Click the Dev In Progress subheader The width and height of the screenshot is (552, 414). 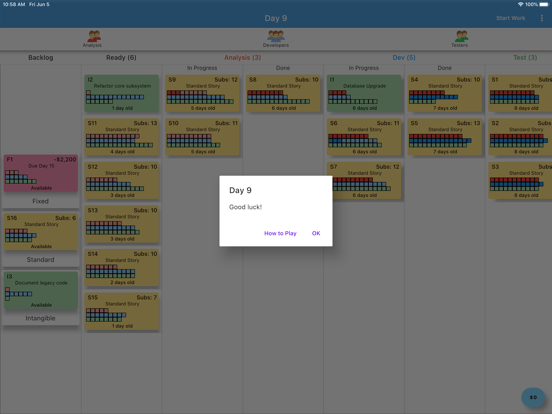click(x=364, y=68)
